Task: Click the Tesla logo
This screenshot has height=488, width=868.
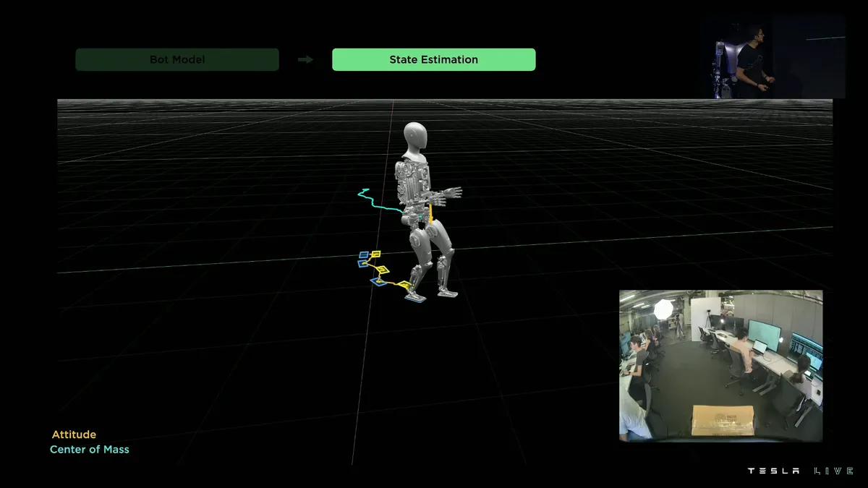Action: [x=773, y=471]
